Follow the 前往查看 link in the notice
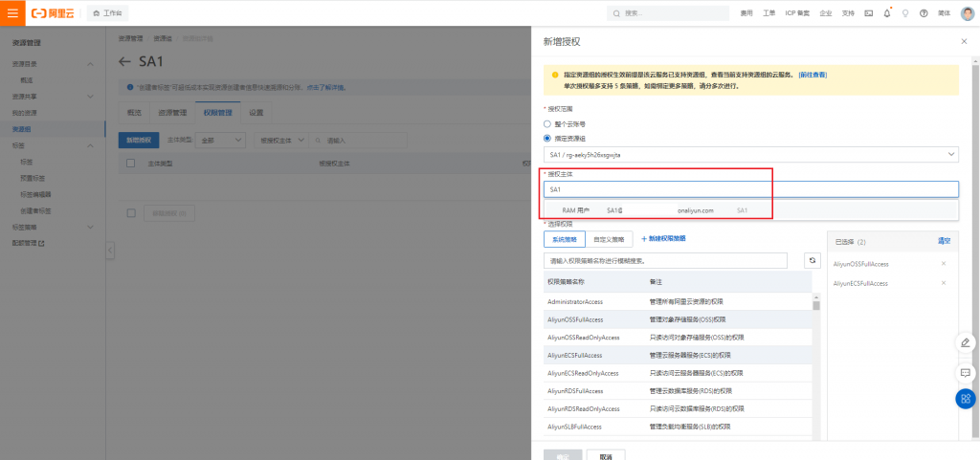This screenshot has height=460, width=980. click(x=813, y=75)
